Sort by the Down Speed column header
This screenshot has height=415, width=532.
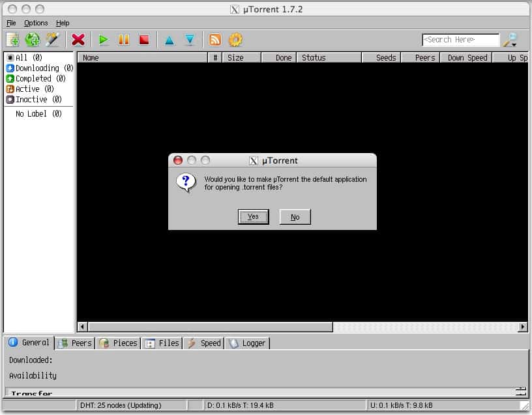(466, 57)
